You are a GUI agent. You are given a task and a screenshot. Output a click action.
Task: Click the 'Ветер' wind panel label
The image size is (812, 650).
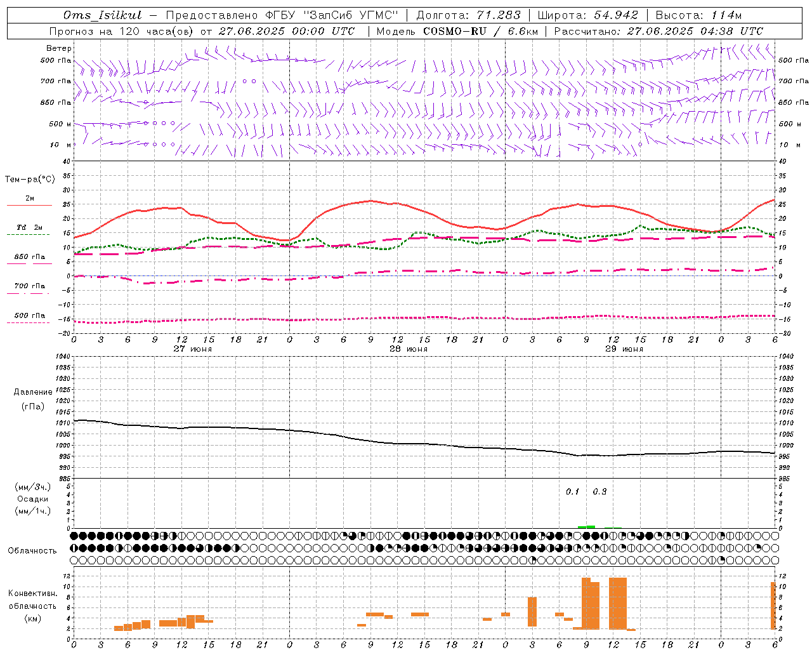(58, 48)
